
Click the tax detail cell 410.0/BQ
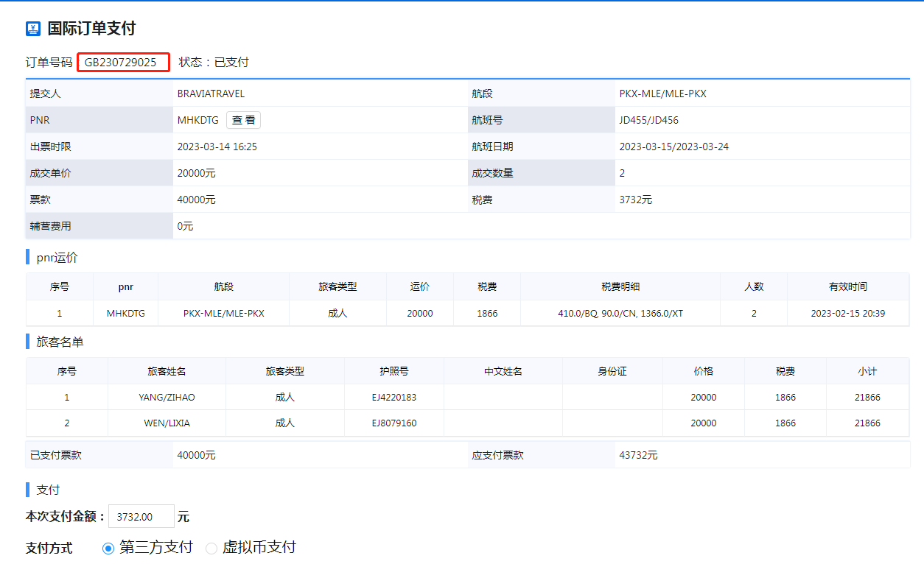[x=620, y=313]
